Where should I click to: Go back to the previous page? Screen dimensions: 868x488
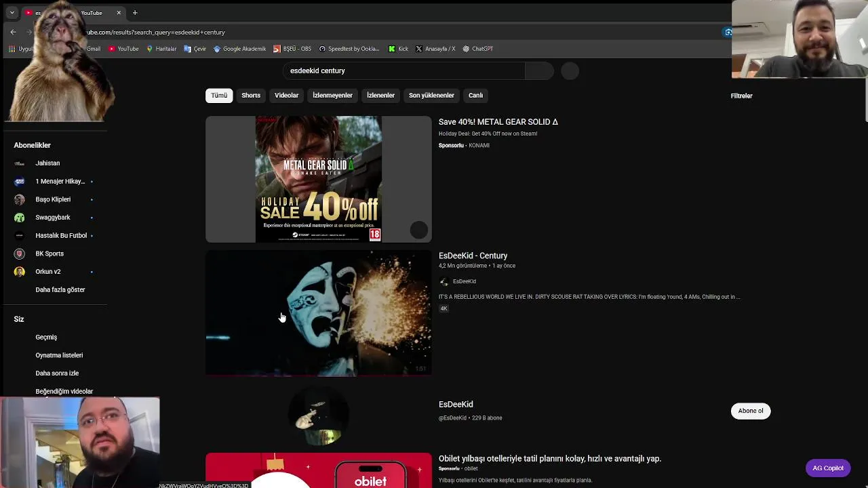point(13,32)
